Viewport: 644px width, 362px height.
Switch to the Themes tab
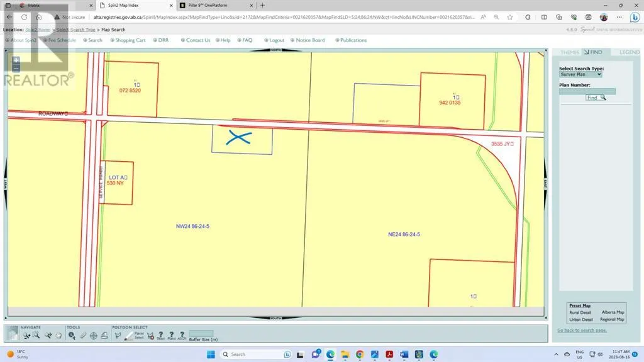pos(569,52)
